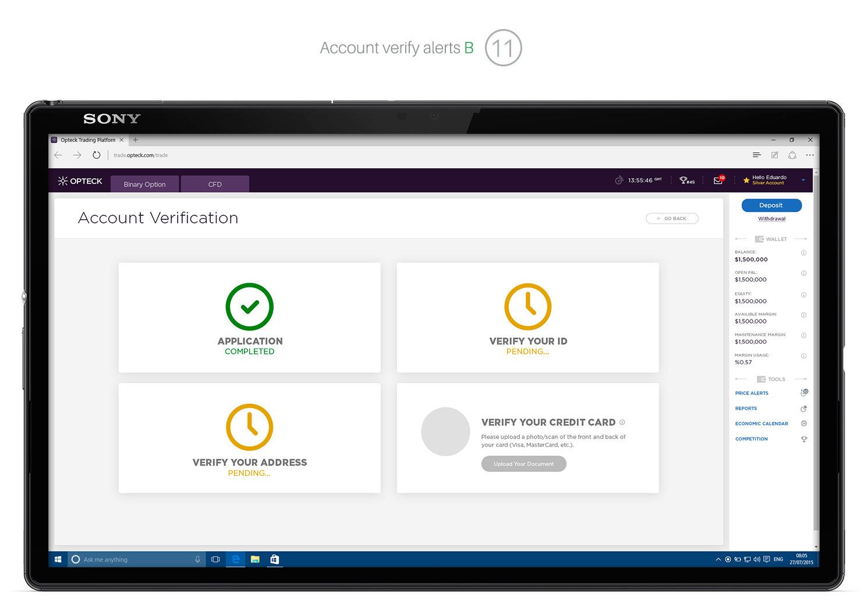Screen dimensions: 868x615
Task: Click the Economic Calendar icon
Action: tap(804, 424)
